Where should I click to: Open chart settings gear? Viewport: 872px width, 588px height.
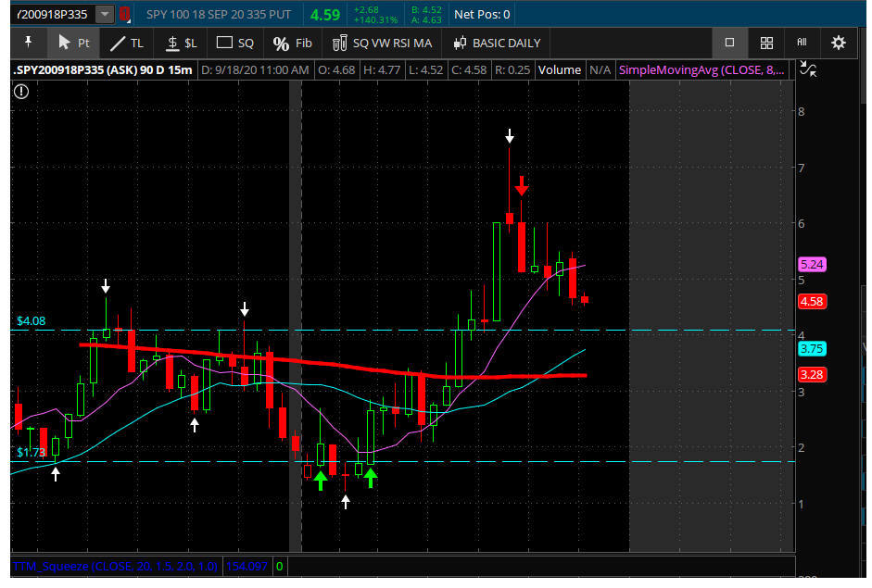(x=839, y=43)
